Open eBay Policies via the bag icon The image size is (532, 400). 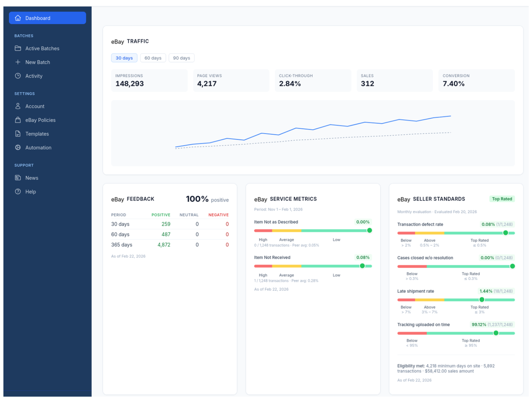click(18, 120)
